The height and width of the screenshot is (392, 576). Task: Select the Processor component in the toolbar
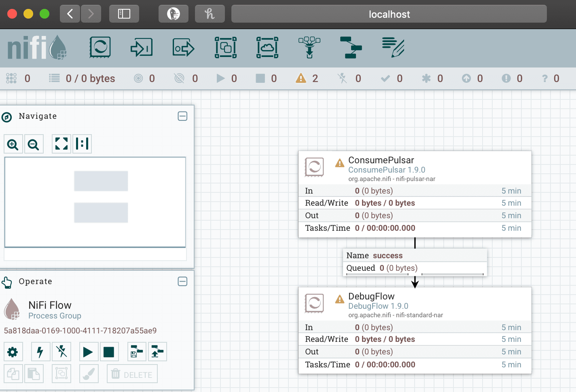[100, 47]
